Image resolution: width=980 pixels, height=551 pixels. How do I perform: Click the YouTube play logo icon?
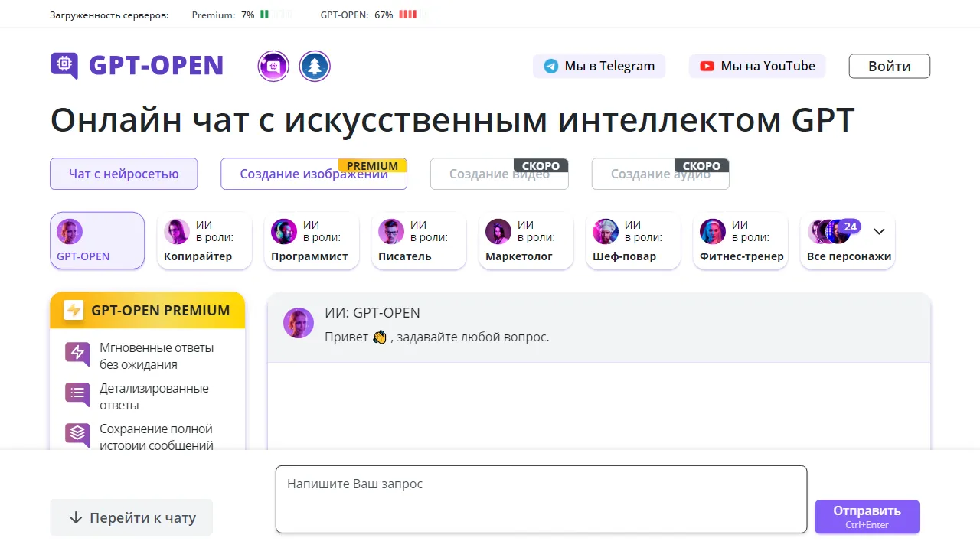point(707,67)
